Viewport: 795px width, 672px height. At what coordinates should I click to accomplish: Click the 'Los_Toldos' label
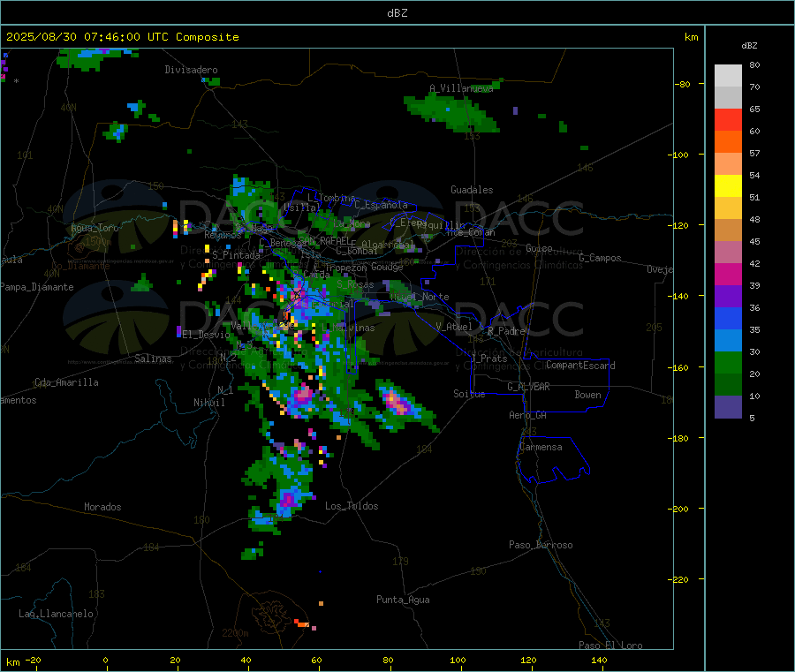click(x=352, y=506)
